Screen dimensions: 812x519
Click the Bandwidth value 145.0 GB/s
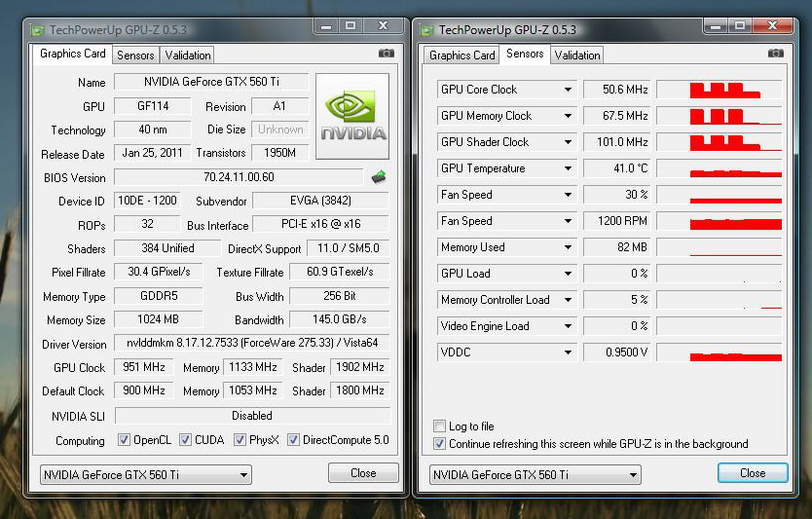(339, 319)
